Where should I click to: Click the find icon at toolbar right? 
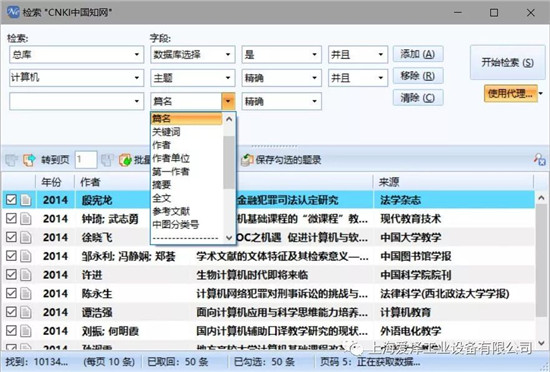539,160
